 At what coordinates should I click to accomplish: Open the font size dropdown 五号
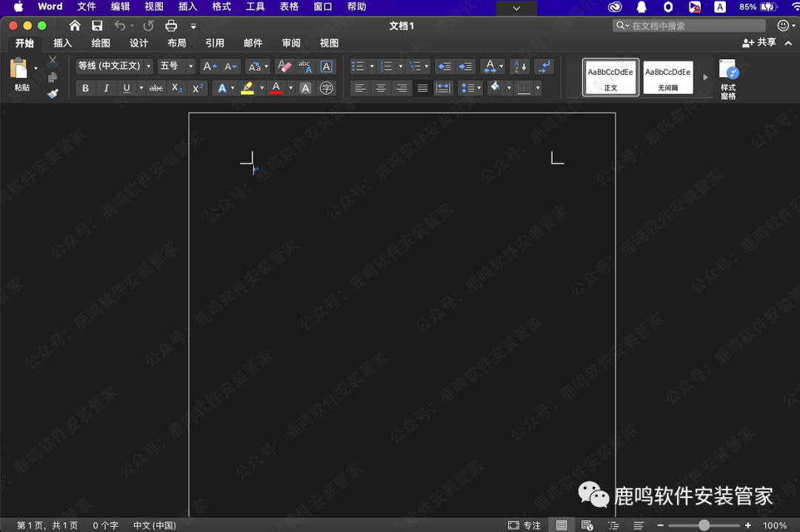pos(176,66)
